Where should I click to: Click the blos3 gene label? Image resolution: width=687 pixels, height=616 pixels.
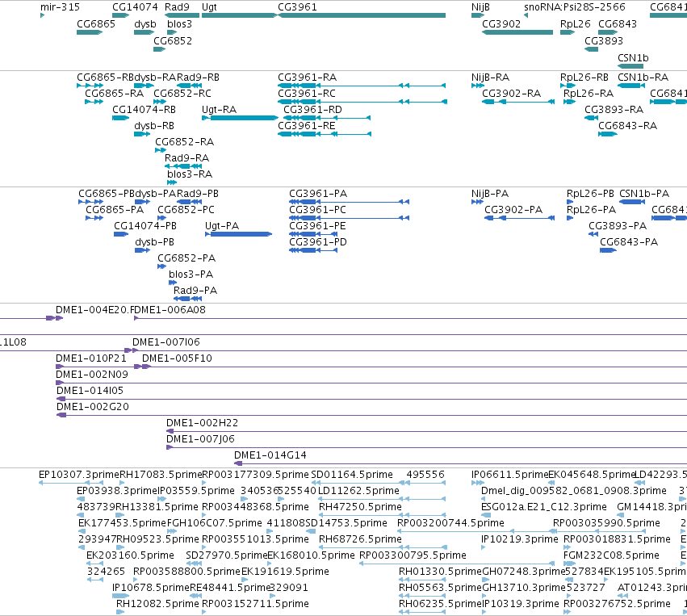point(180,23)
